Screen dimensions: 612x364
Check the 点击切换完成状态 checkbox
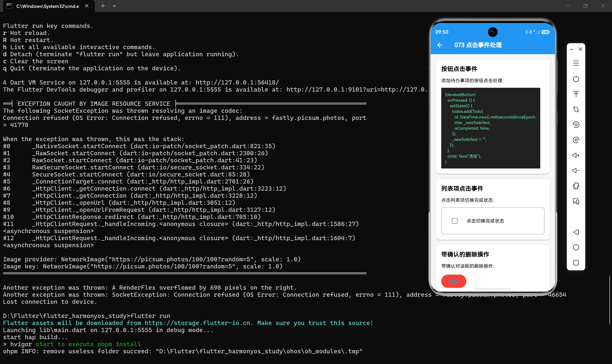455,221
